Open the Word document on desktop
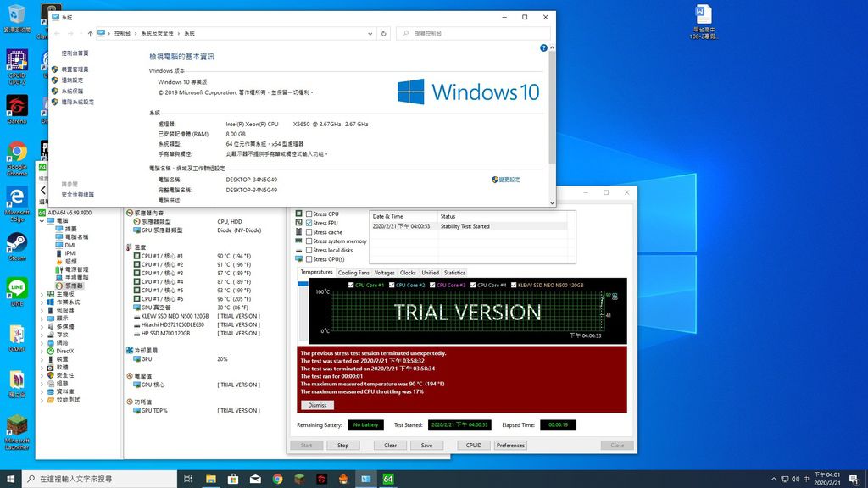This screenshot has height=488, width=868. tap(703, 22)
